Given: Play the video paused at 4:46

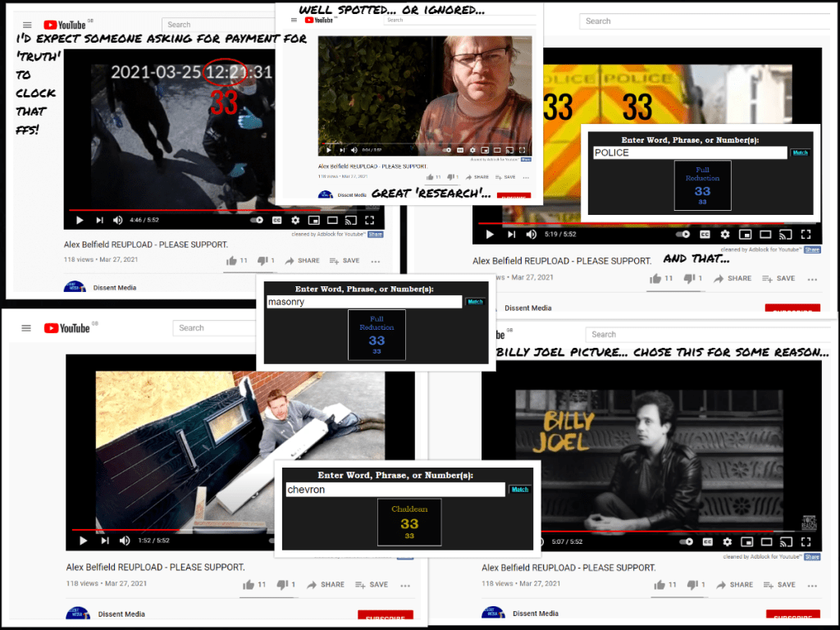Looking at the screenshot, I should click(80, 220).
